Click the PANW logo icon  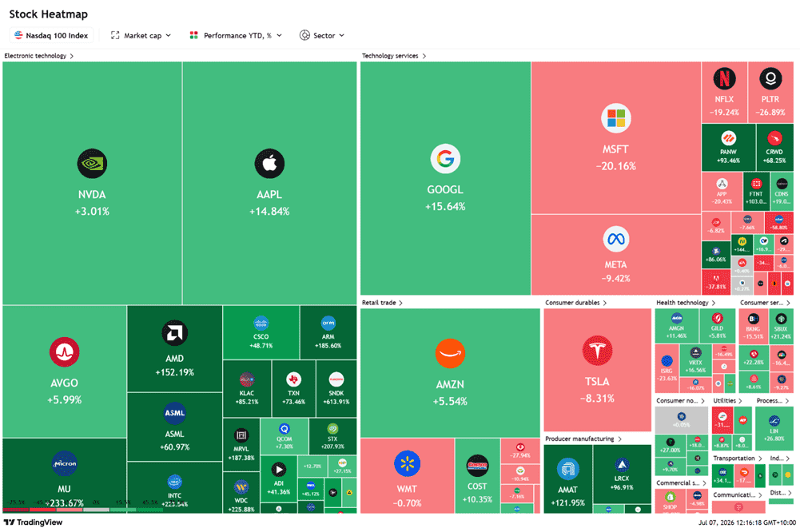[x=728, y=137]
